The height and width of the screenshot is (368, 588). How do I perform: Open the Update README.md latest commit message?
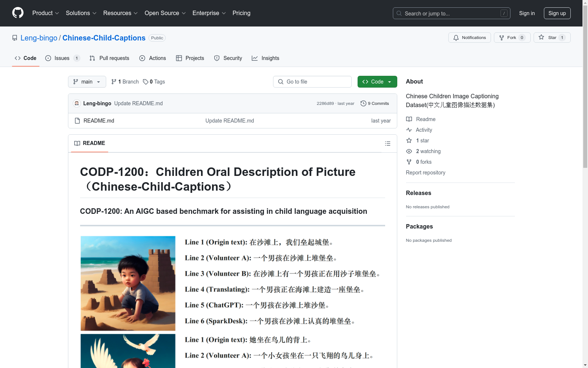coord(139,103)
